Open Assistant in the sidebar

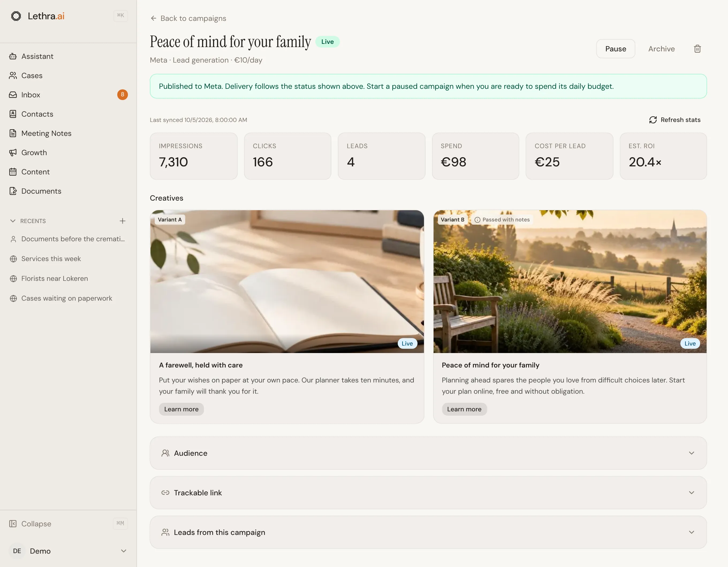click(x=68, y=56)
